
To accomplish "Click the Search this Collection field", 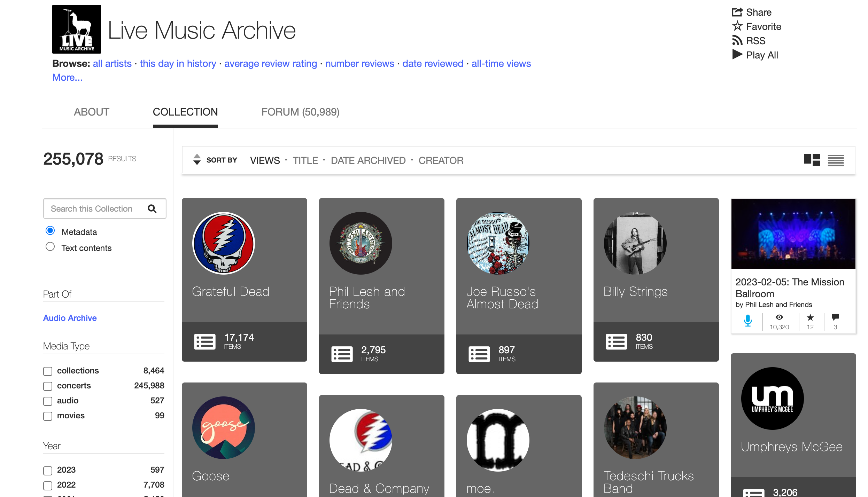I will pos(94,208).
